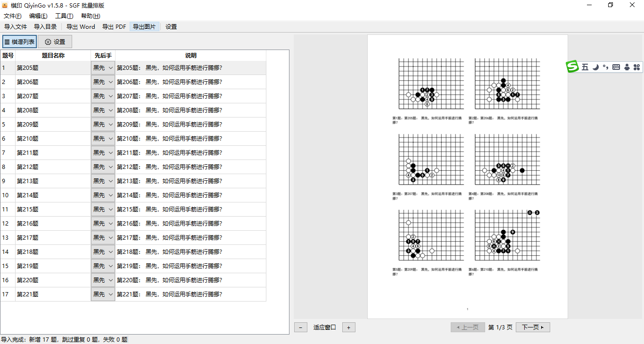Switch to the 棋谱列表 tab
644x344 pixels.
pos(19,42)
